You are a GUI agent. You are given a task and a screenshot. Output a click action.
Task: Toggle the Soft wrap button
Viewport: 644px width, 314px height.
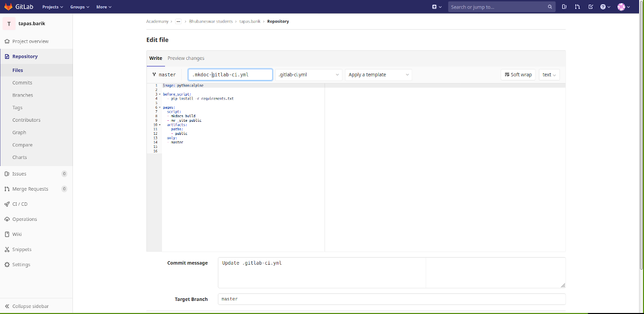click(518, 74)
